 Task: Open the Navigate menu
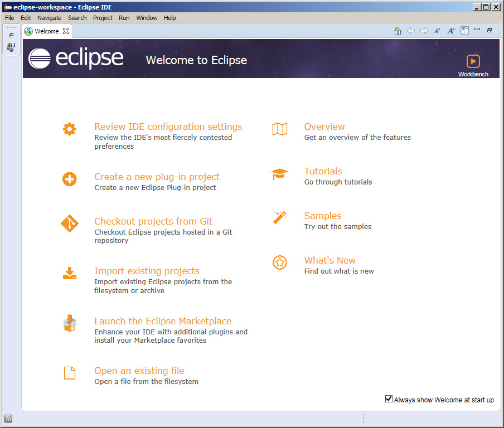(x=49, y=18)
